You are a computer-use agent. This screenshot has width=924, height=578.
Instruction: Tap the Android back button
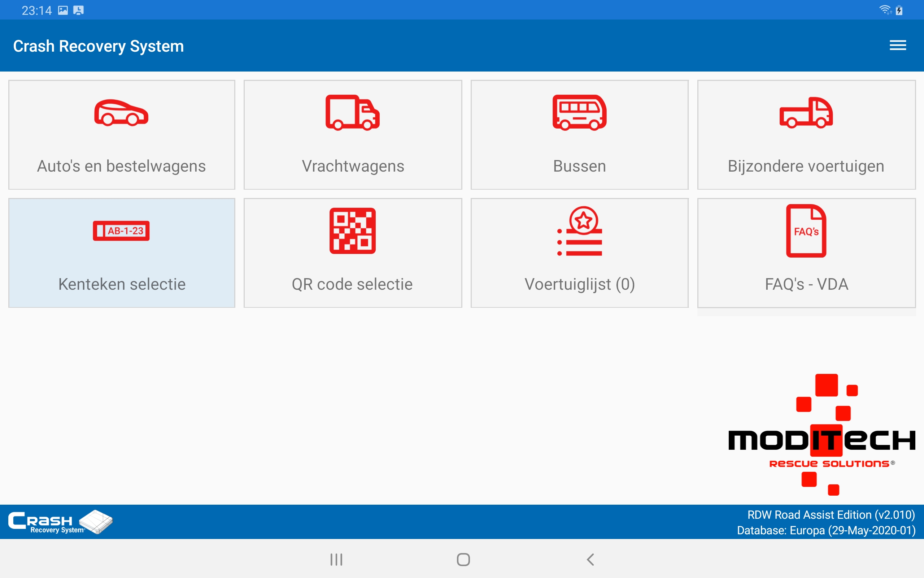(590, 560)
